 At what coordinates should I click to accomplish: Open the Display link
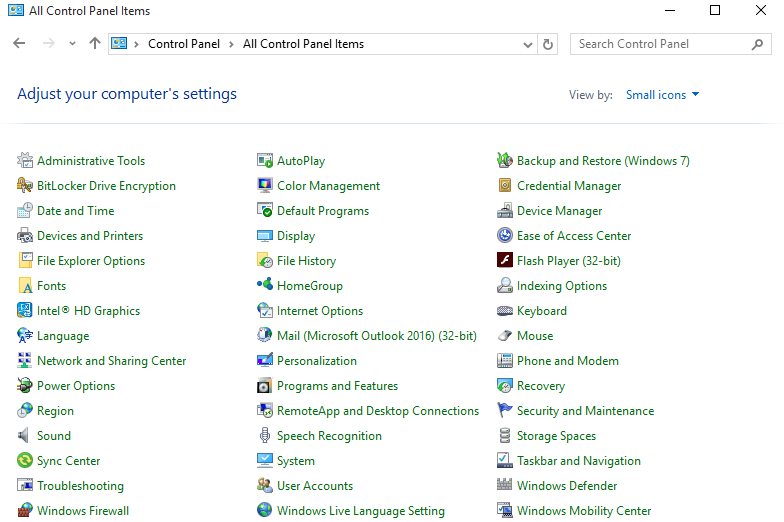click(x=296, y=236)
